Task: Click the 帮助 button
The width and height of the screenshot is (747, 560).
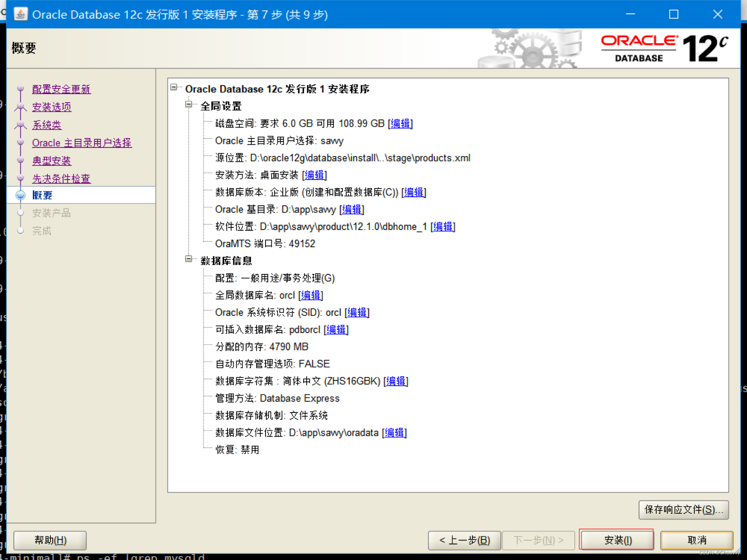Action: pyautogui.click(x=49, y=540)
